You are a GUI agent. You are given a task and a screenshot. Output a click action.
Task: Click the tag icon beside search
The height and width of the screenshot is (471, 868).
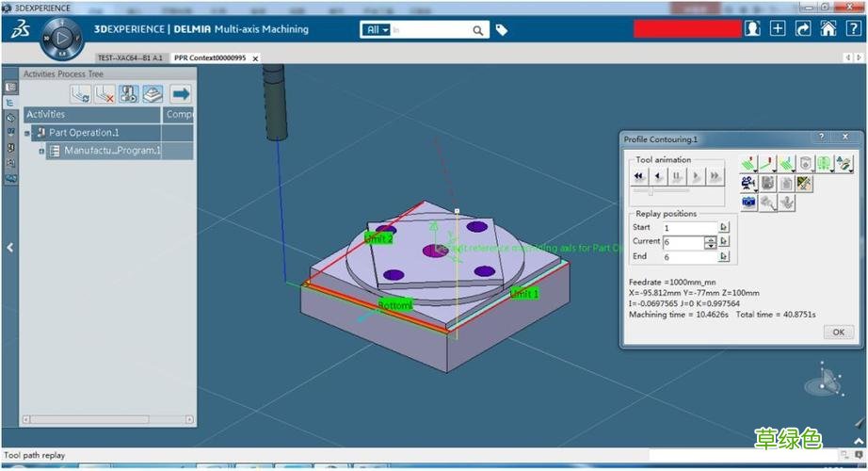[502, 30]
